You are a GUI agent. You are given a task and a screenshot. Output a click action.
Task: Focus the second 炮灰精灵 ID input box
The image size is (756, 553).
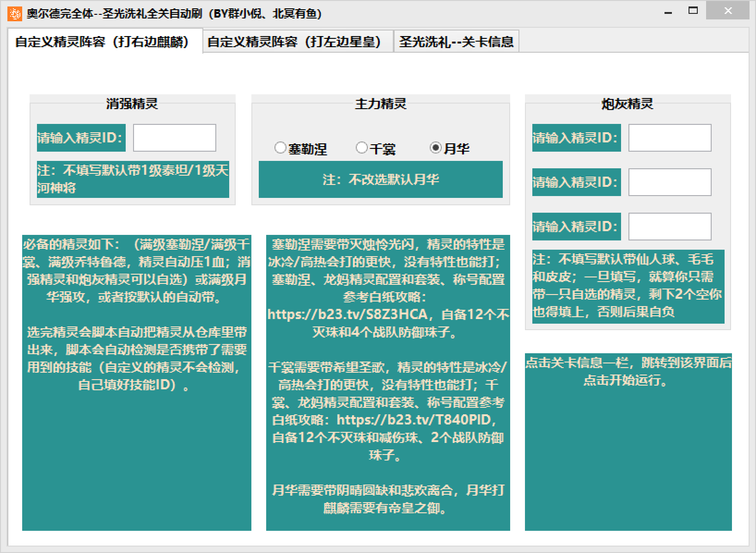[670, 182]
